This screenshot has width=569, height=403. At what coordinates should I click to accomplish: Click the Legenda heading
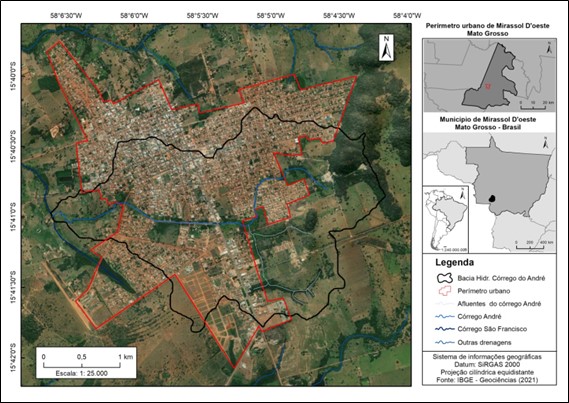(x=454, y=262)
